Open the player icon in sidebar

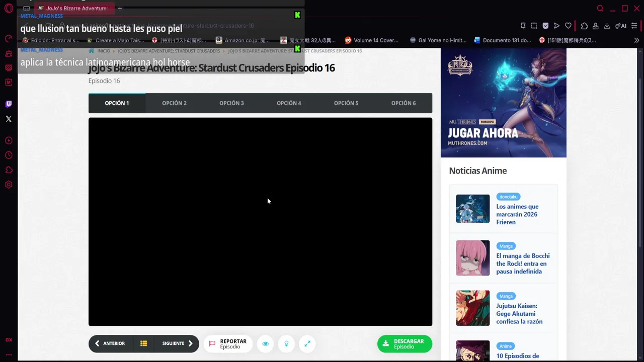tap(9, 141)
